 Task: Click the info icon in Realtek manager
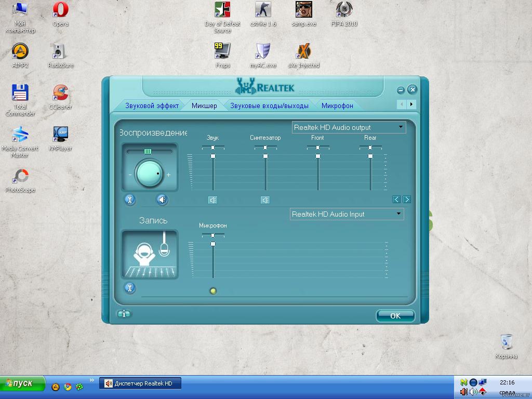pyautogui.click(x=124, y=314)
